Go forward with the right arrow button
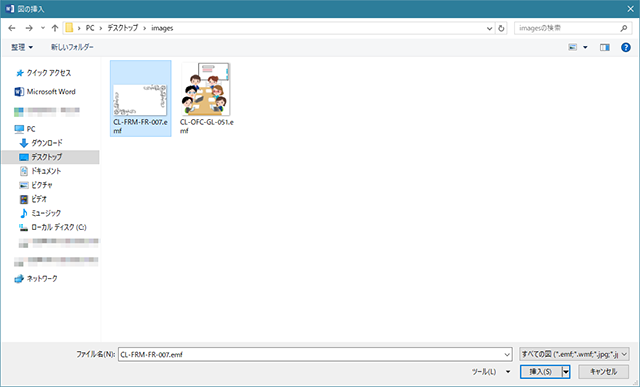This screenshot has width=640, height=387. [x=29, y=28]
